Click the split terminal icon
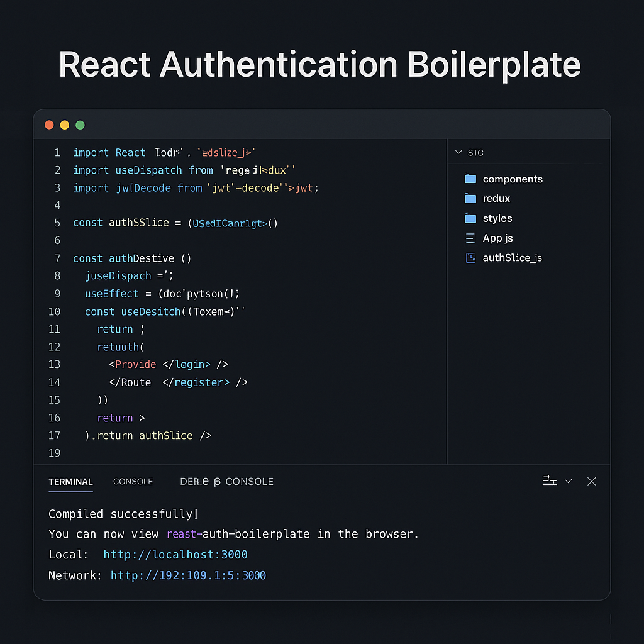 click(x=549, y=480)
